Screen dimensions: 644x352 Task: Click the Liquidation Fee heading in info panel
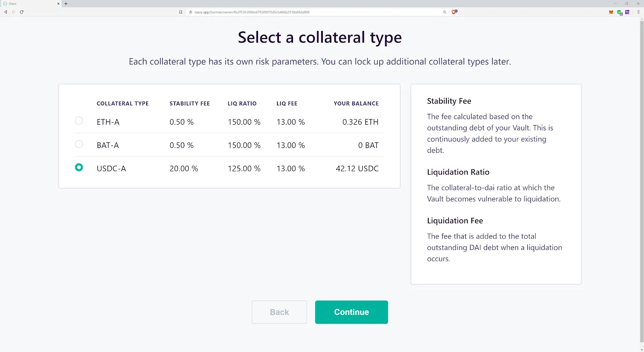tap(455, 221)
